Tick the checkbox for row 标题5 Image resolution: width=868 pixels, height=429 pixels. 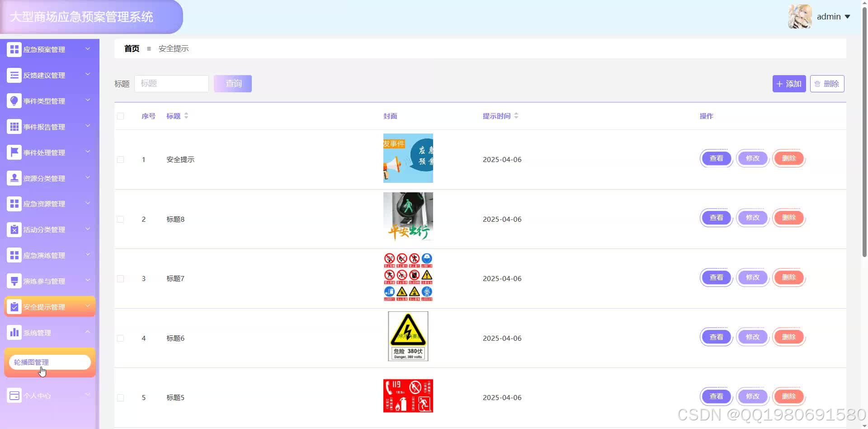[120, 398]
